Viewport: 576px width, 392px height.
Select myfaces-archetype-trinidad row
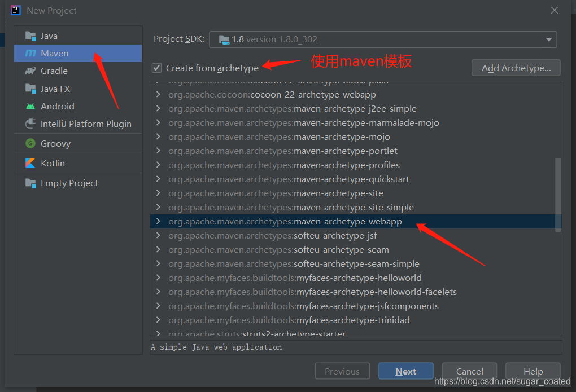tap(356, 320)
